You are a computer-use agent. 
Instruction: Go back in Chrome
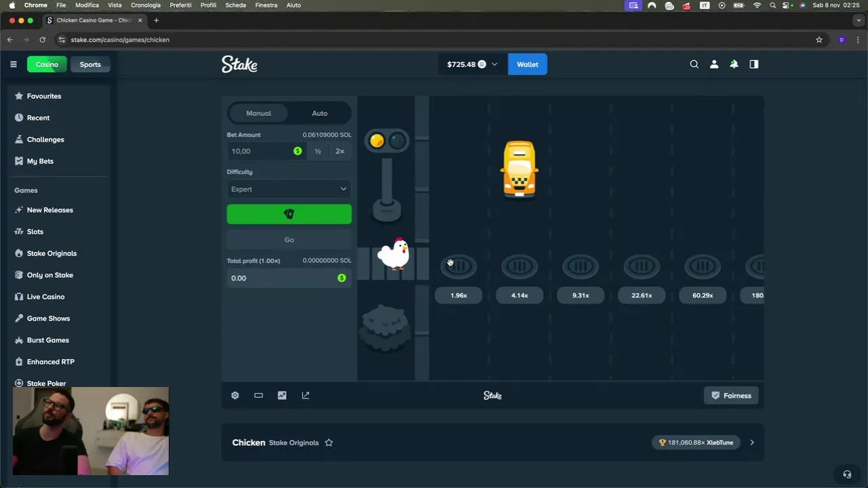pyautogui.click(x=10, y=40)
